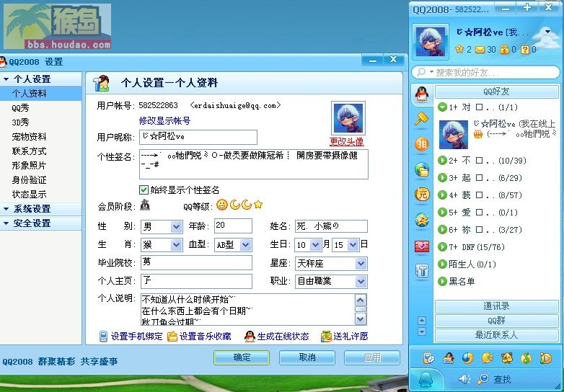Mute sound with the speaker icon

coord(464,379)
